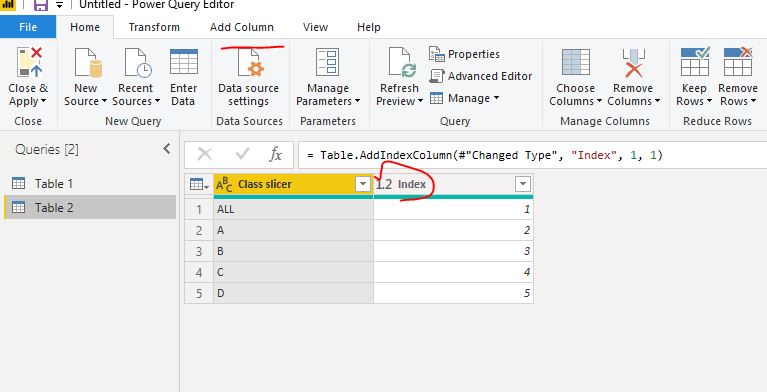
Task: Click the Keep Rows icon
Action: (695, 62)
